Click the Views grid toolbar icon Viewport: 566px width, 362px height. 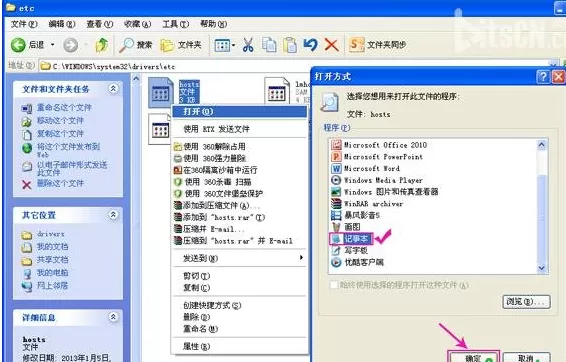(x=222, y=45)
